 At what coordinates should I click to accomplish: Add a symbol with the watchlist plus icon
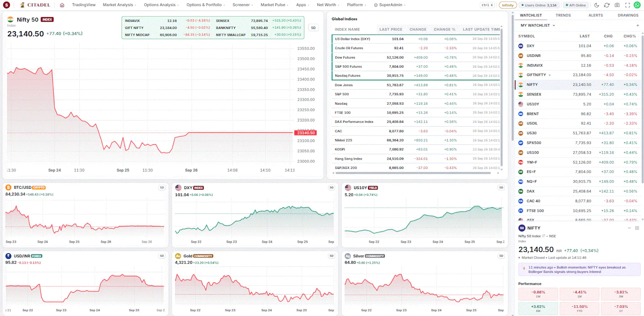(x=638, y=25)
